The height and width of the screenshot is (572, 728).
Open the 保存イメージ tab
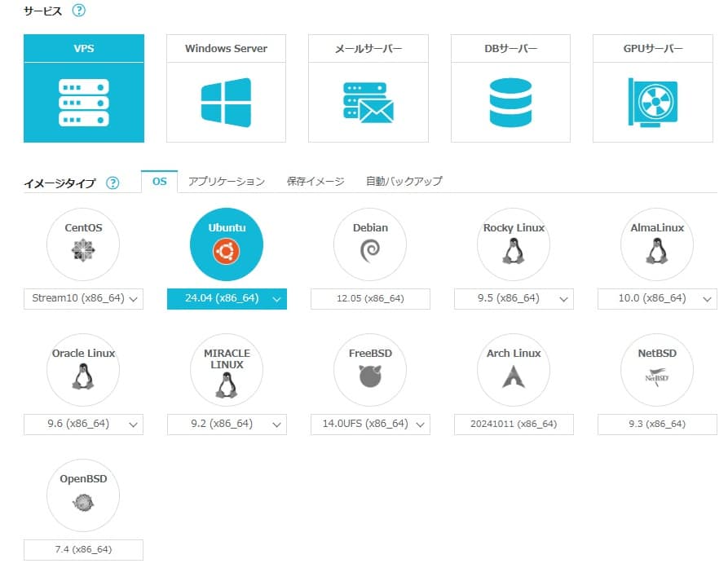[315, 182]
